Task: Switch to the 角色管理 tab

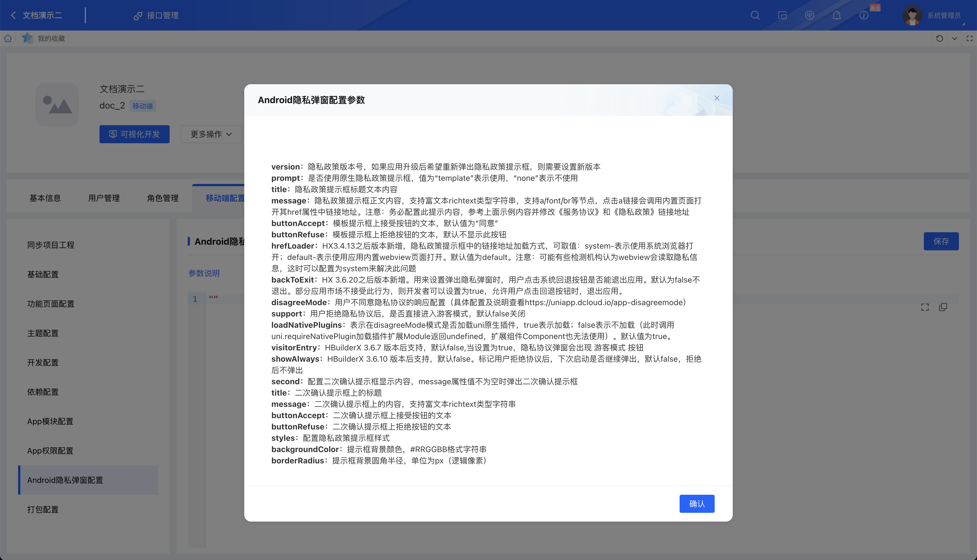Action: coord(163,198)
